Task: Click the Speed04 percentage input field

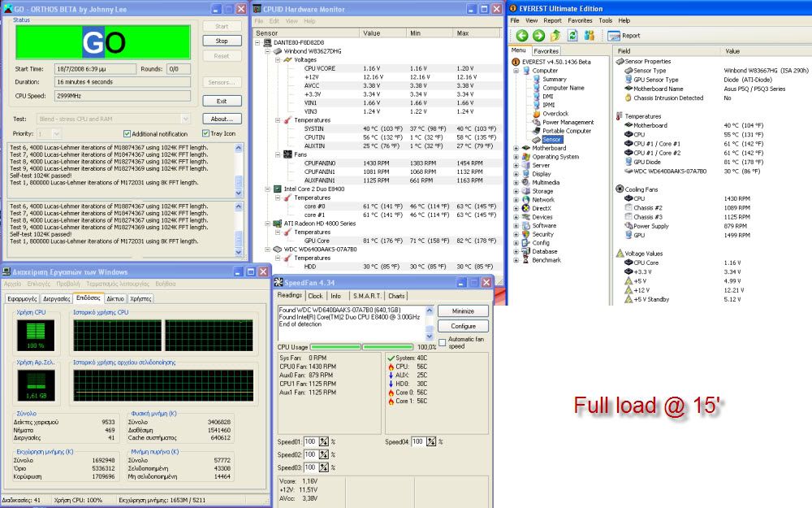Action: click(417, 442)
